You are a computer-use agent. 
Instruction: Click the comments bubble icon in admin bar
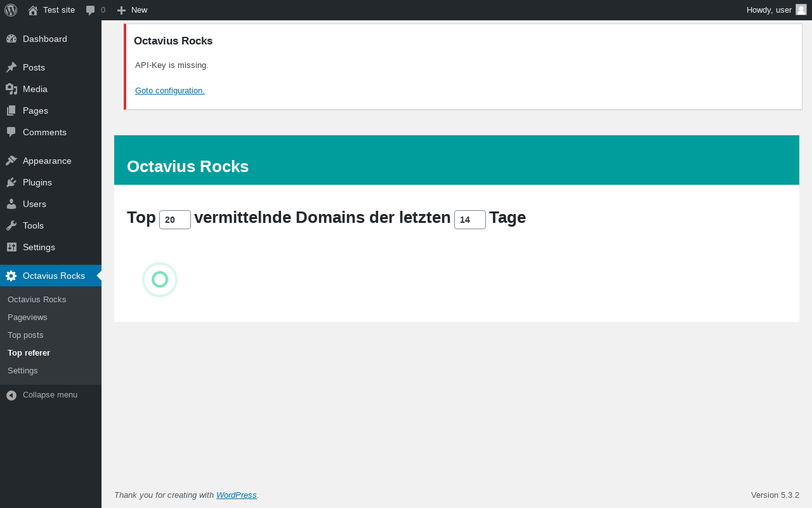click(91, 10)
